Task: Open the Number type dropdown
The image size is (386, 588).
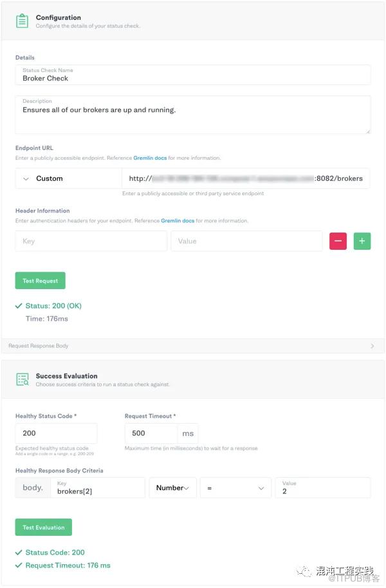Action: pyautogui.click(x=173, y=488)
